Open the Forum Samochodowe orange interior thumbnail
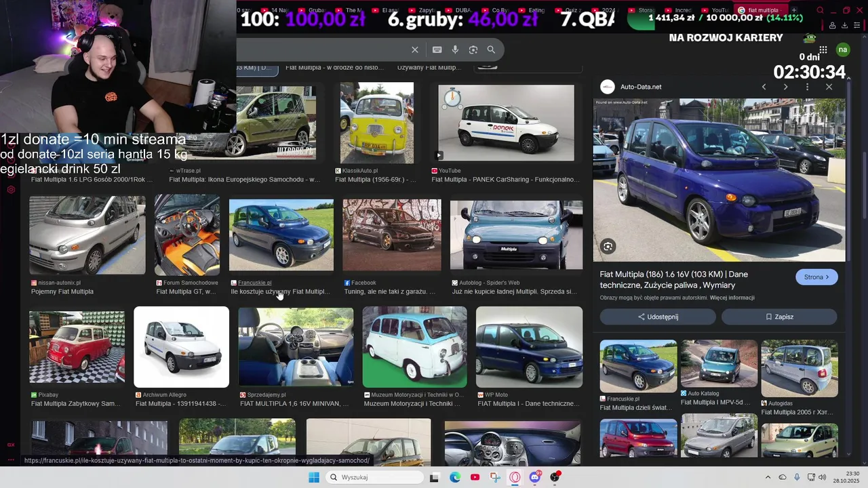Screen dimensions: 868x488 (186, 235)
